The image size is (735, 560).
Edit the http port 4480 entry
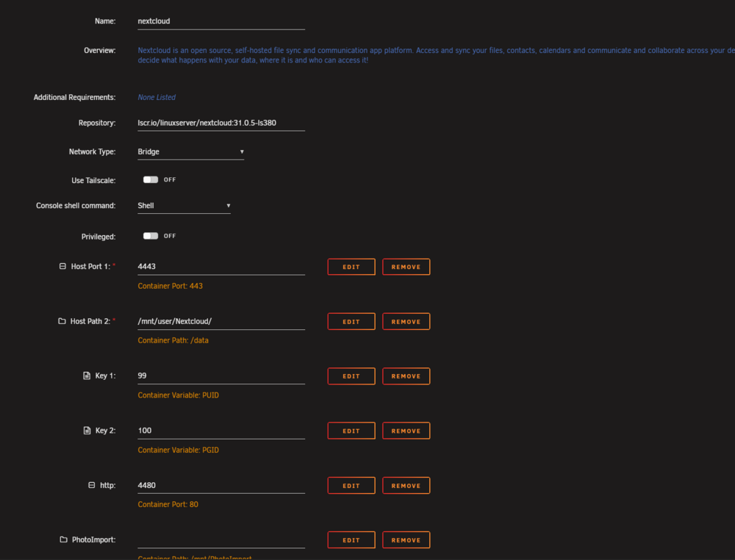tap(351, 486)
